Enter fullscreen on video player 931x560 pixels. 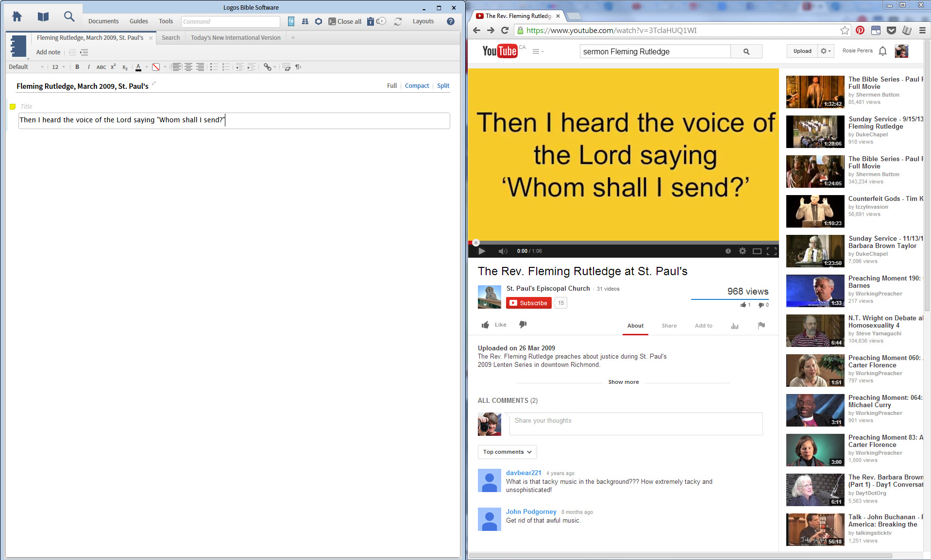pyautogui.click(x=771, y=251)
